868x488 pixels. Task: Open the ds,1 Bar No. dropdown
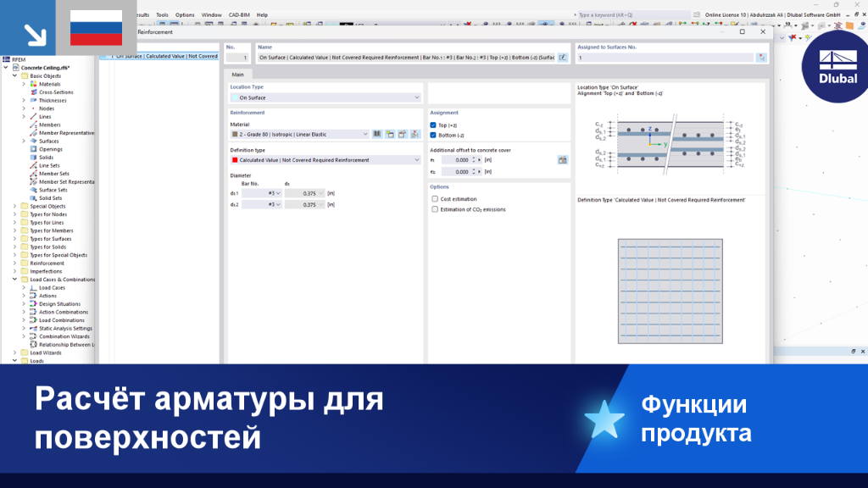click(262, 194)
